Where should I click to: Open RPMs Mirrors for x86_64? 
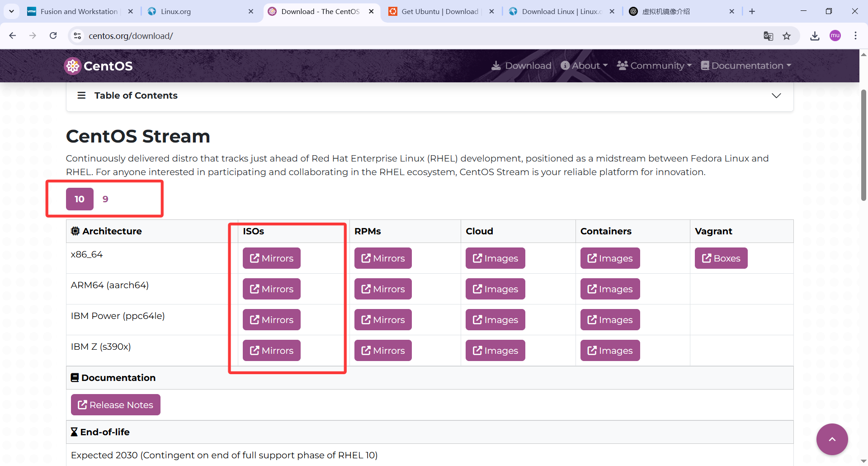pyautogui.click(x=383, y=258)
